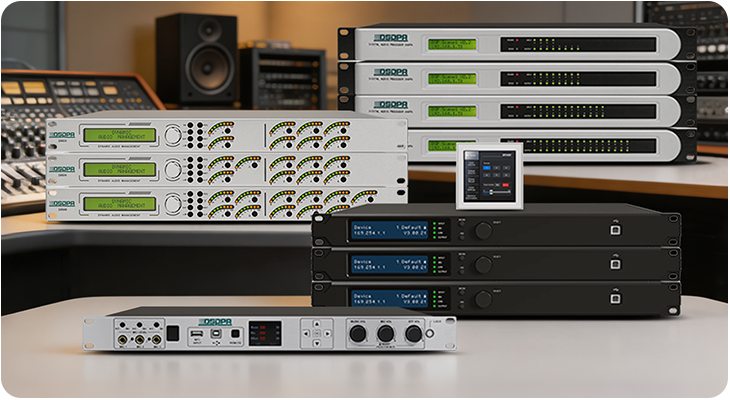Viewport: 730px width, 400px height.
Task: Toggle the LOCK button on the front unit
Action: 429,333
